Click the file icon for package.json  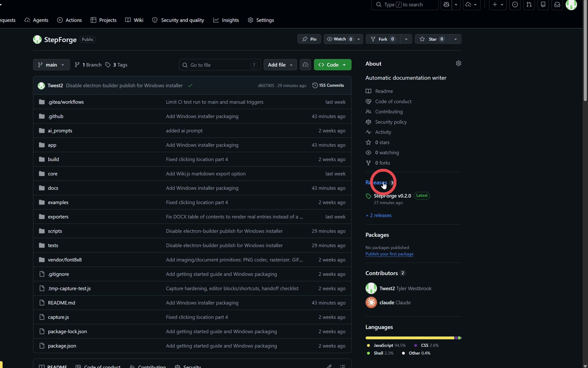[x=42, y=346]
